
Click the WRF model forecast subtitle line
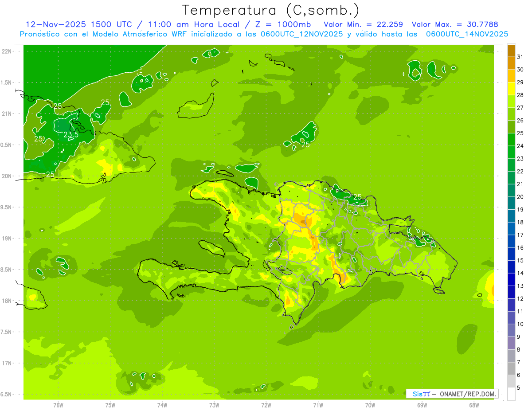pyautogui.click(x=264, y=34)
